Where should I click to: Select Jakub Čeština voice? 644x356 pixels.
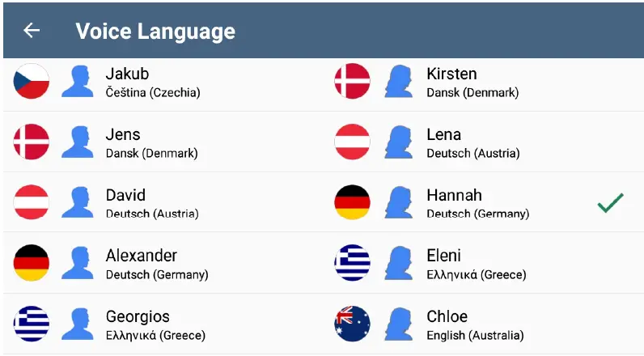[152, 82]
